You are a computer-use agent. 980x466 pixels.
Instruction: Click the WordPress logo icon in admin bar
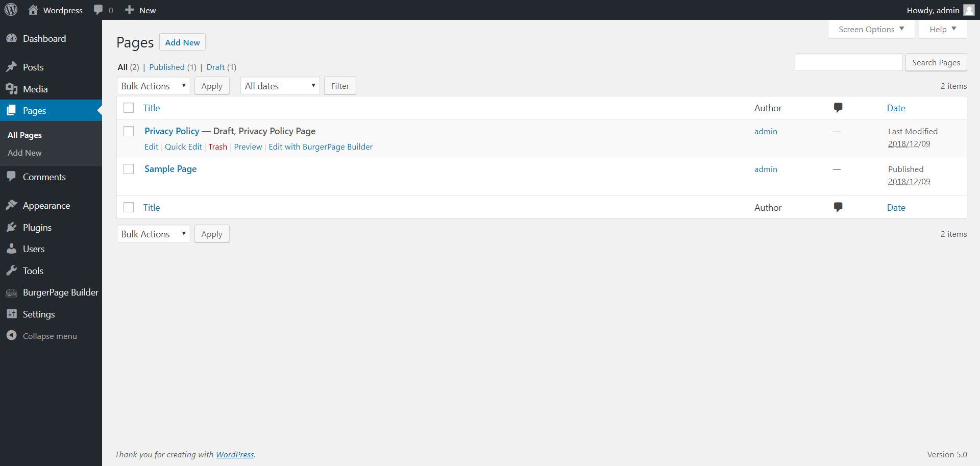(11, 10)
